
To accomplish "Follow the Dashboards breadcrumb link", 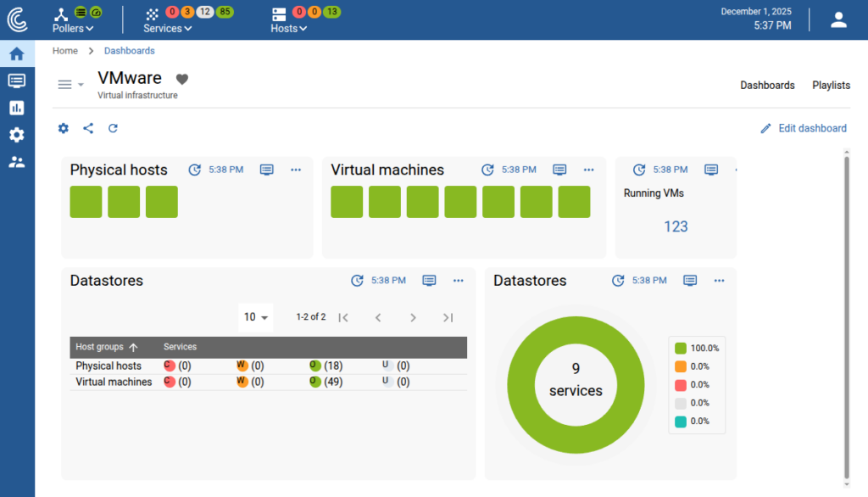I will point(129,51).
